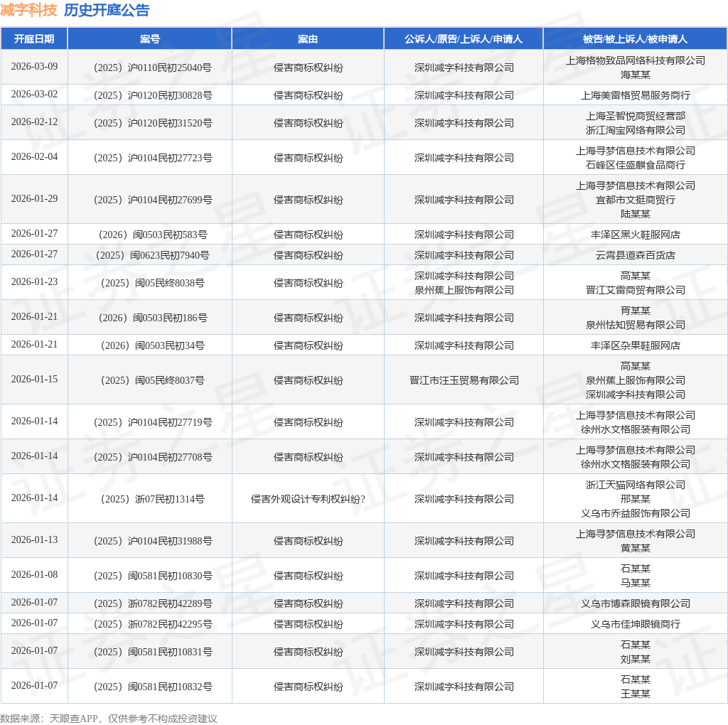Click defendant 黄某某

click(x=635, y=548)
